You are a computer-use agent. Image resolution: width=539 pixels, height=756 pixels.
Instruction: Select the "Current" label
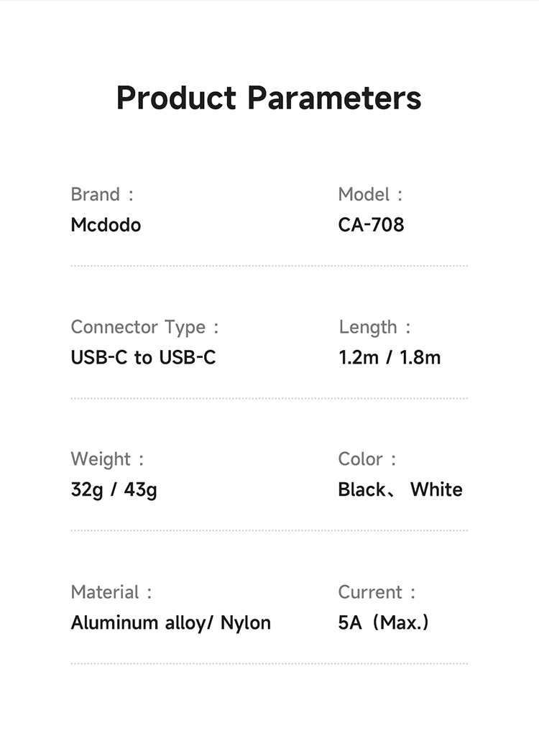click(x=370, y=593)
